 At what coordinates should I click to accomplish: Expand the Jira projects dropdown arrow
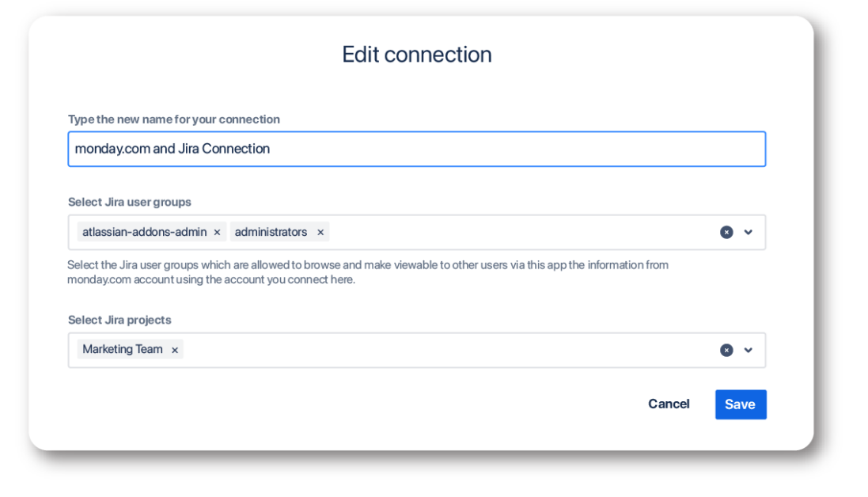[749, 350]
